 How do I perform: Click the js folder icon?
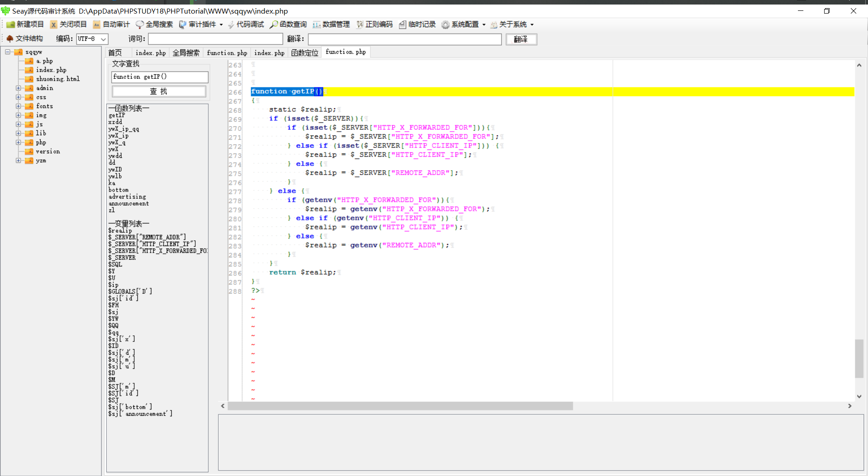[29, 124]
